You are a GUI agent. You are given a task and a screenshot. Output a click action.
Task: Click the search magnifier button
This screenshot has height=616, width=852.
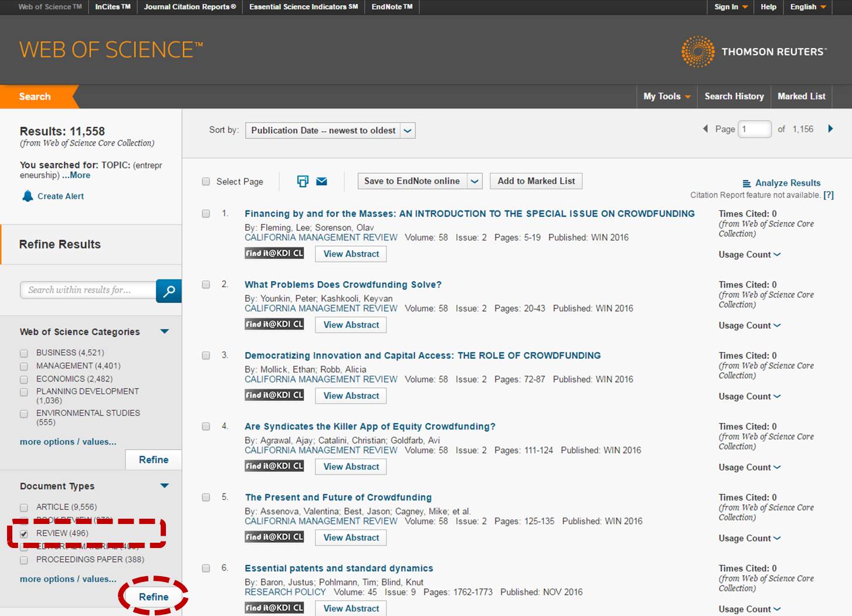click(x=169, y=291)
